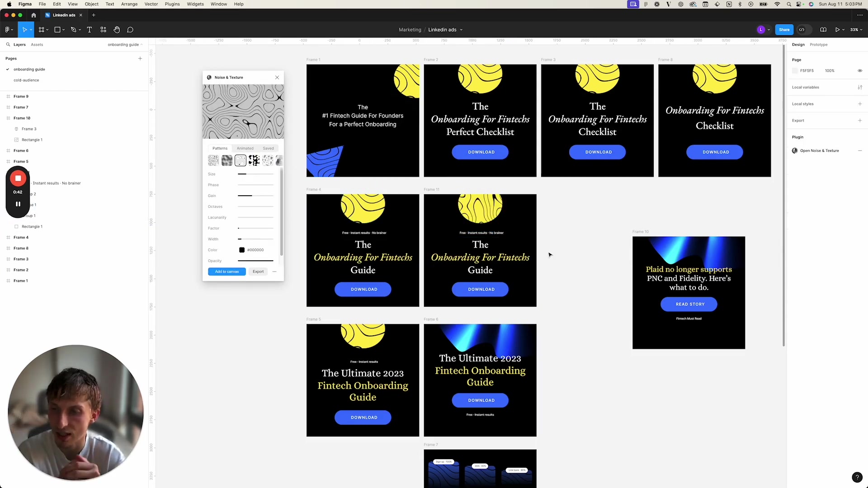This screenshot has width=868, height=488.
Task: Click the 100% background opacity field
Action: (x=830, y=71)
